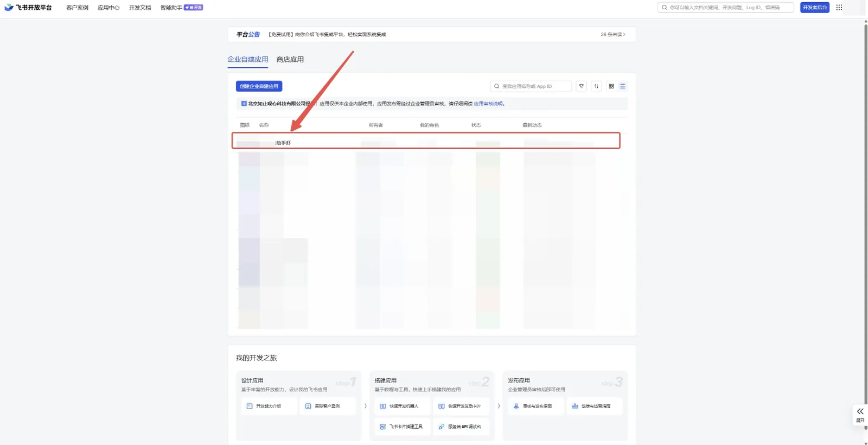Open the 应用审核说明 link

[x=488, y=104]
